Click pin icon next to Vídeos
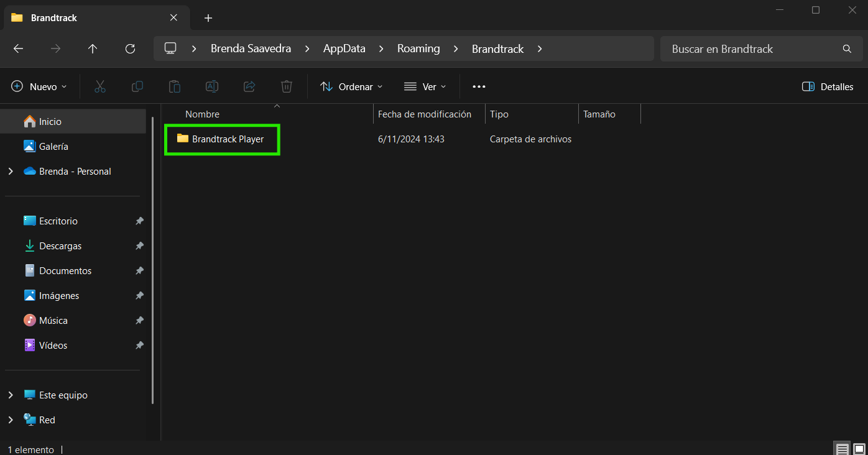868x455 pixels. tap(139, 345)
